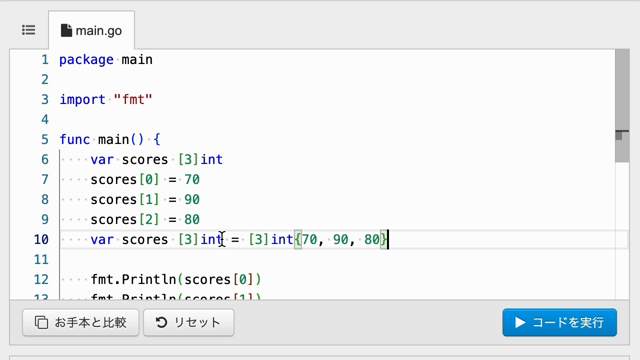The height and width of the screenshot is (360, 640).
Task: Run code with コードを実行 button
Action: pyautogui.click(x=560, y=322)
